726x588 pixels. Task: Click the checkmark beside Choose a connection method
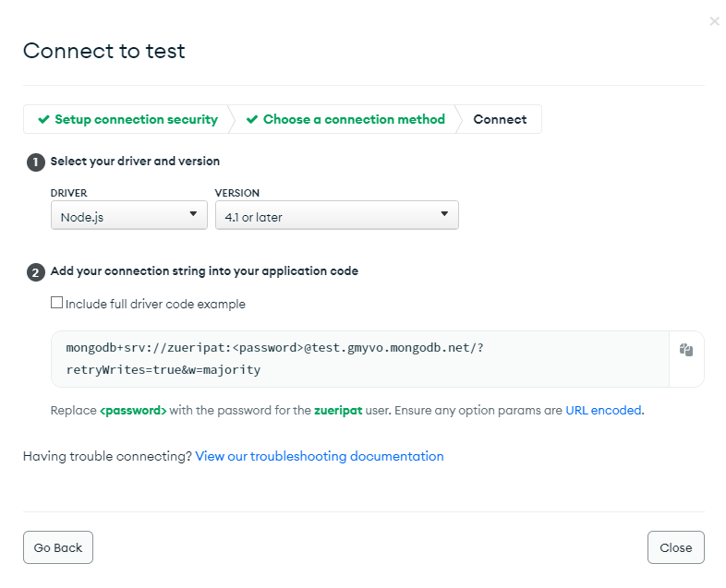coord(252,119)
